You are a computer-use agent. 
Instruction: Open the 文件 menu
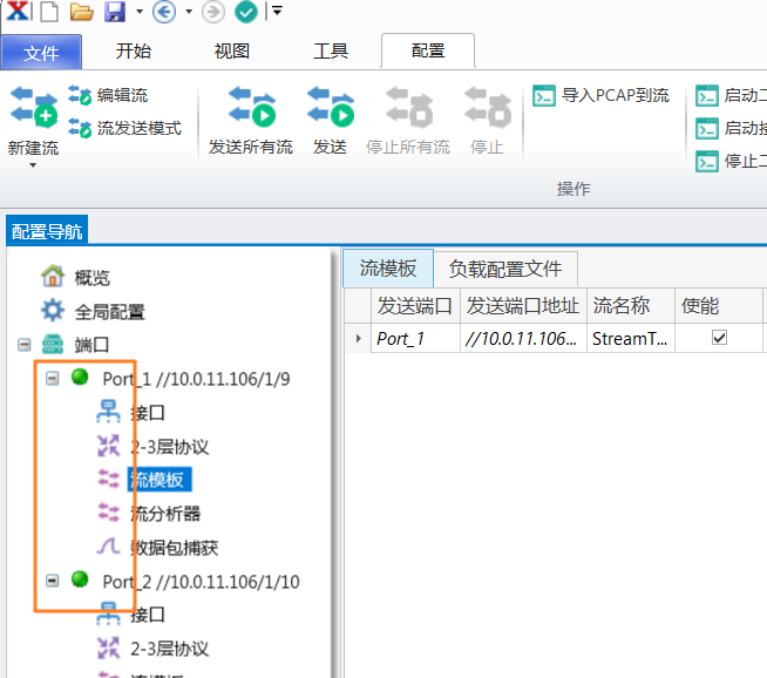41,52
